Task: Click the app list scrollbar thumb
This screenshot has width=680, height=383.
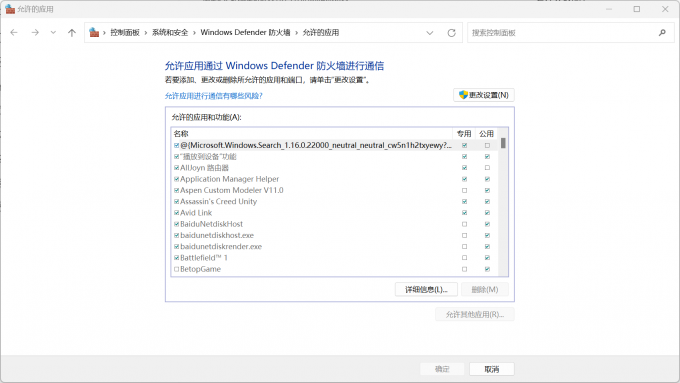Action: [x=503, y=143]
